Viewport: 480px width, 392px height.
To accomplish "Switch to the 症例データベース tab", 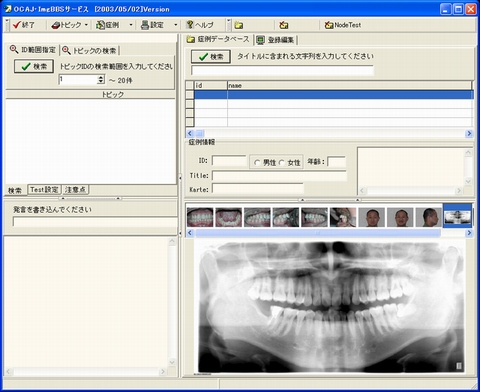I will coord(218,39).
